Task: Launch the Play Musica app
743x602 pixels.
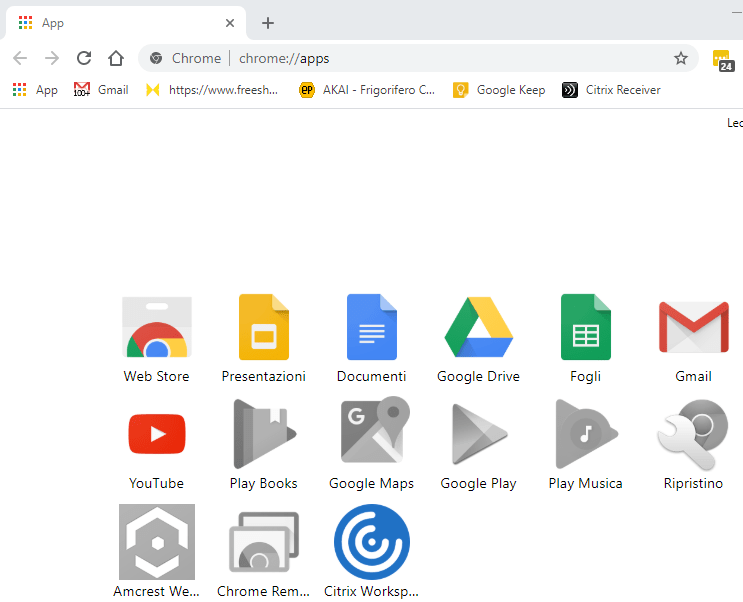Action: (x=586, y=434)
